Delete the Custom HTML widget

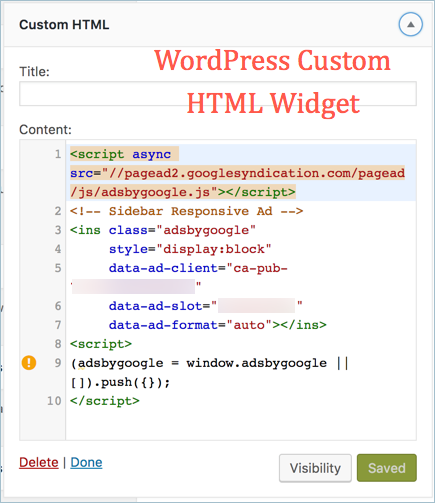[x=39, y=462]
